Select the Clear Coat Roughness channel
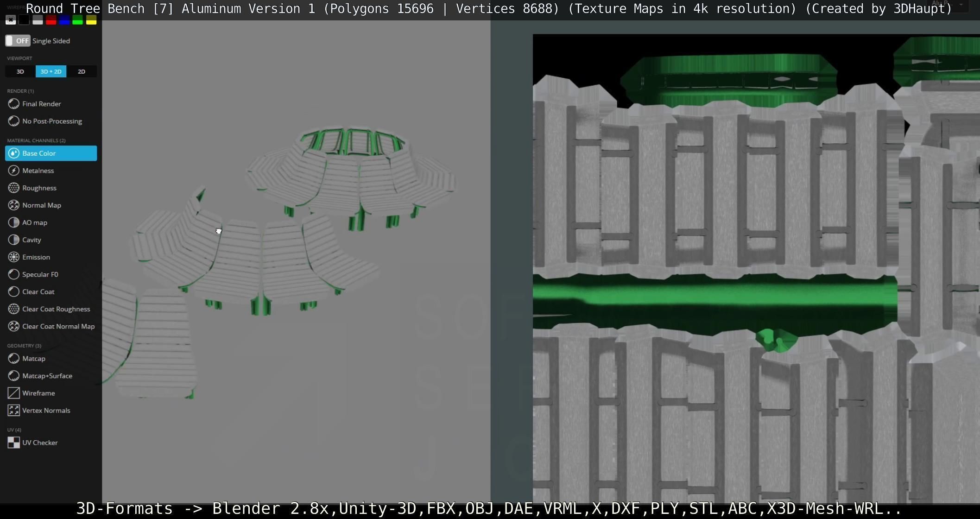The image size is (980, 519). pos(56,309)
